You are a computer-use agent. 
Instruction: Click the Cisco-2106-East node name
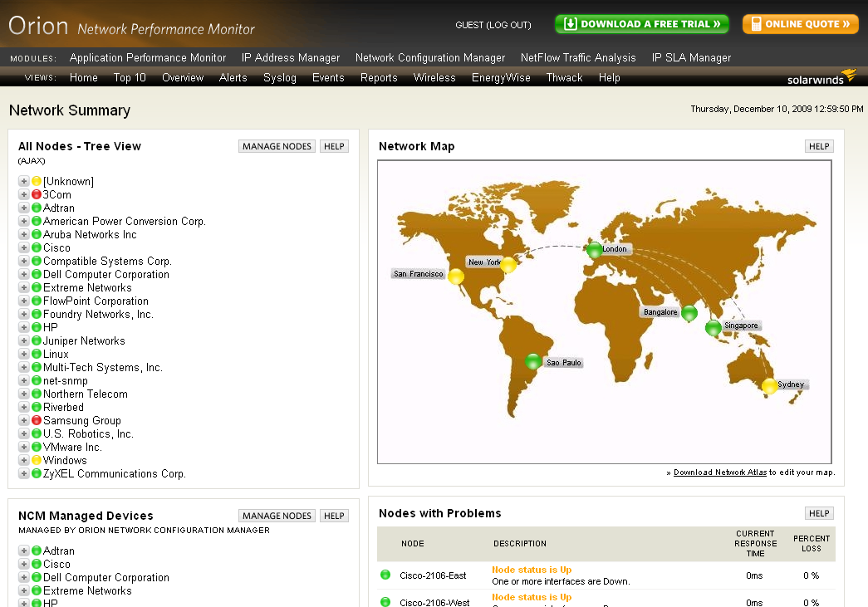click(433, 575)
